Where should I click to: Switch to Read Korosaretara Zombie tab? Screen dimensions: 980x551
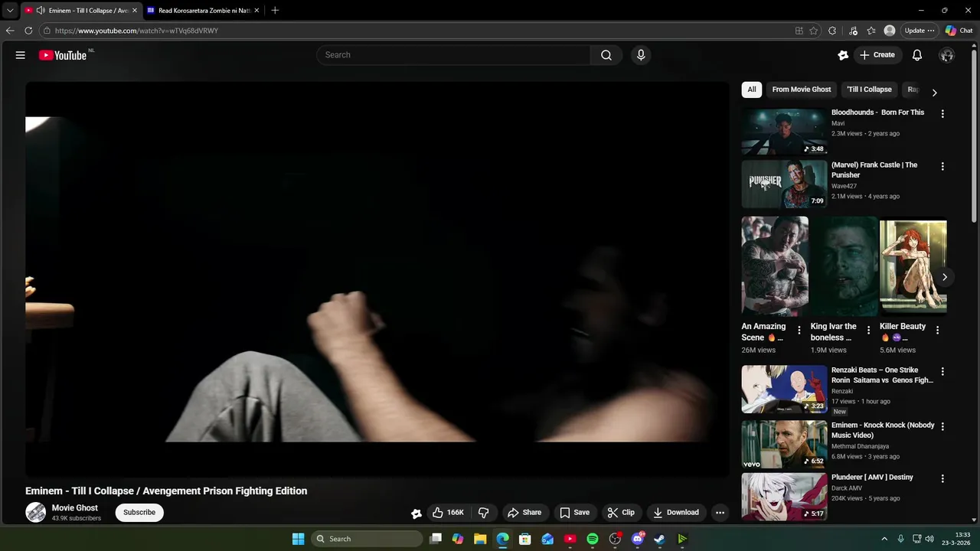pos(203,11)
